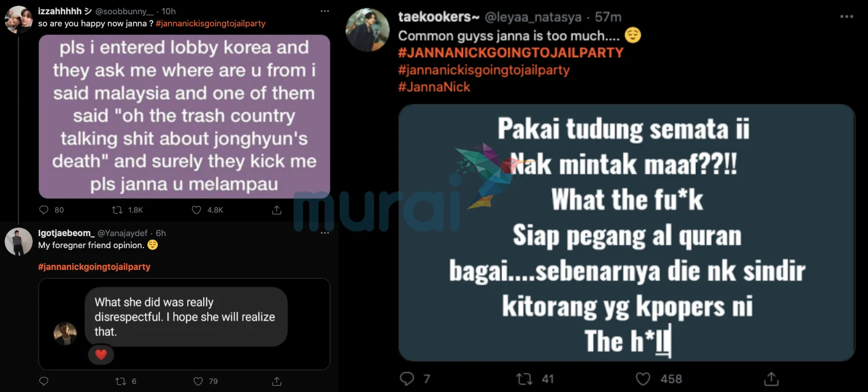View the purple lobby korea image

[184, 117]
